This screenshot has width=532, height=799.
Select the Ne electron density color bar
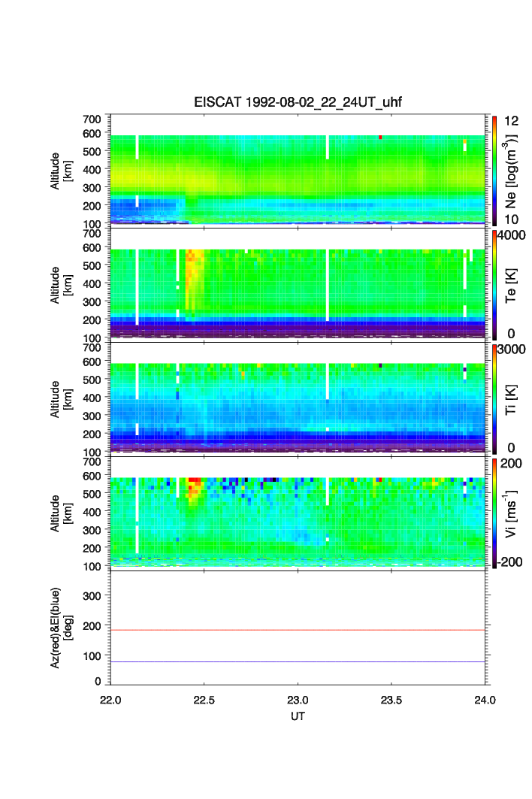point(494,171)
